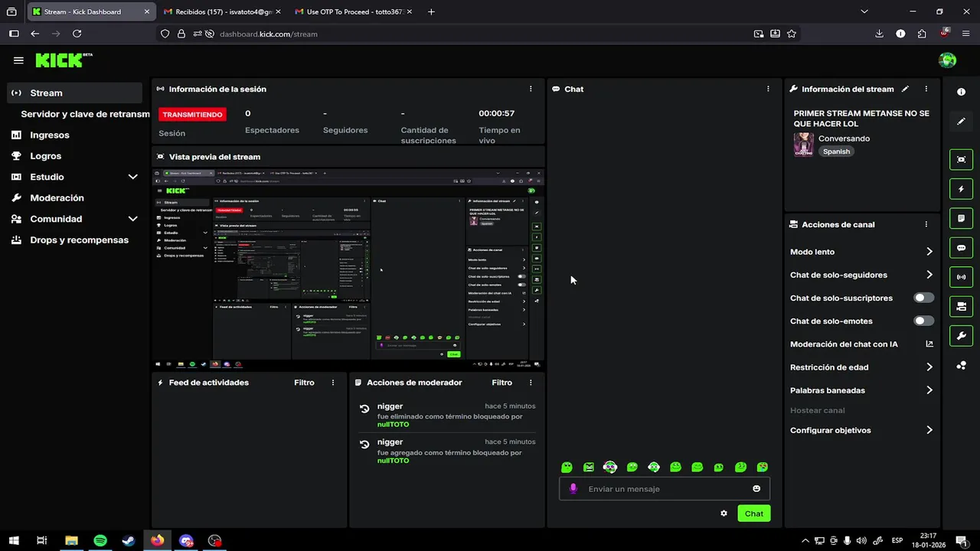This screenshot has height=551, width=980.
Task: Send message with green Chat button
Action: click(x=754, y=514)
